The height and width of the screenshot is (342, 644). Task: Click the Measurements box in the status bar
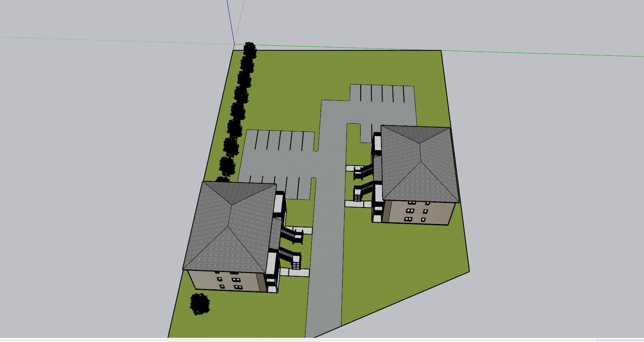[x=620, y=340]
